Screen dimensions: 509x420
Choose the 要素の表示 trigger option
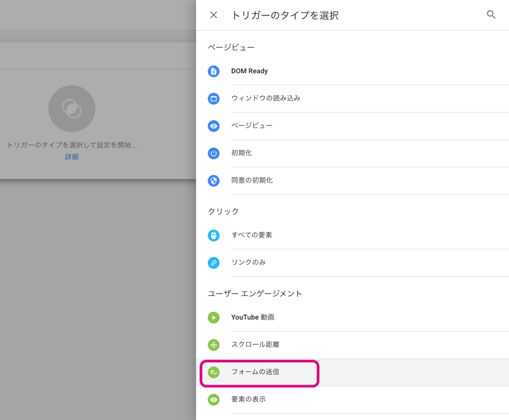(249, 399)
